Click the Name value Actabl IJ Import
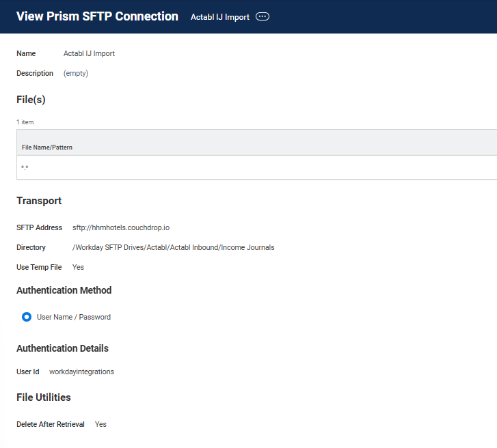The height and width of the screenshot is (448, 497). click(89, 53)
